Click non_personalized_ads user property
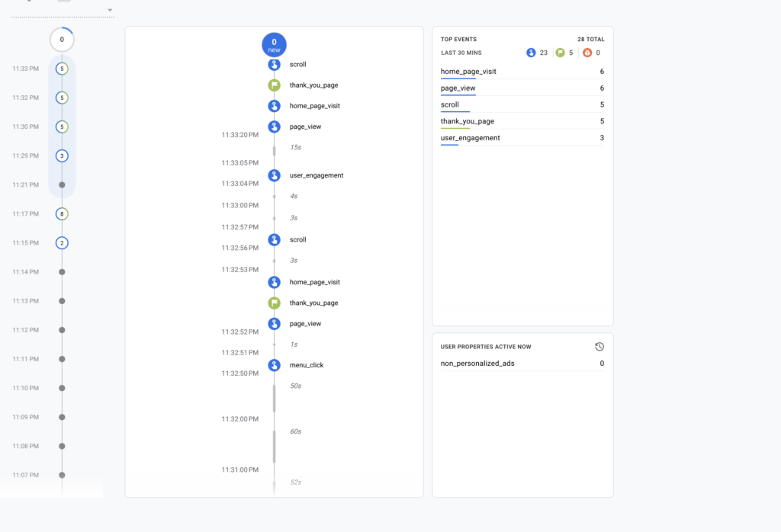This screenshot has width=781, height=532. tap(477, 364)
